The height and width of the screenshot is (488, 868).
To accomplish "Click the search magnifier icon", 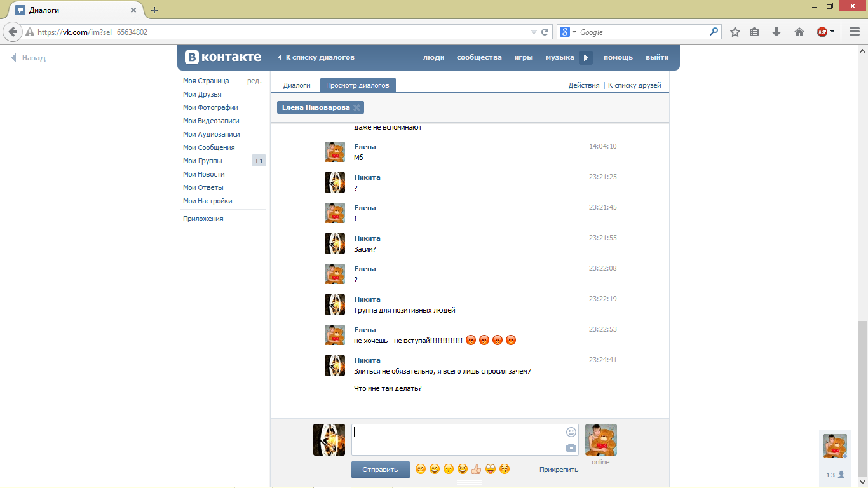I will (714, 31).
